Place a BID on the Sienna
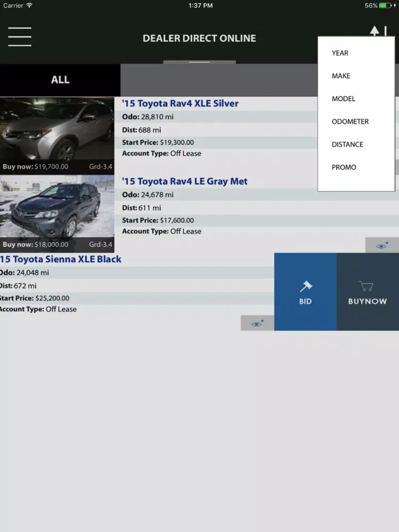Screen dimensions: 399x532 click(305, 292)
